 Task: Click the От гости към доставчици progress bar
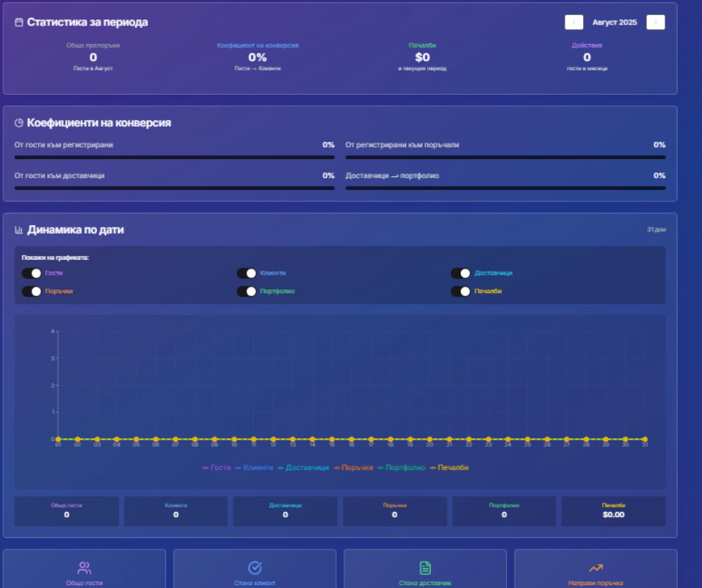[x=175, y=188]
